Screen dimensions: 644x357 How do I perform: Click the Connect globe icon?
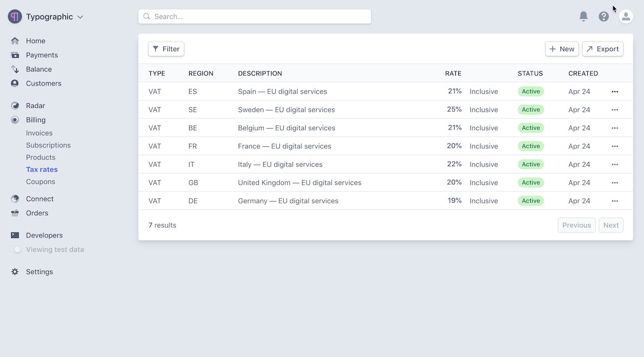click(x=15, y=199)
